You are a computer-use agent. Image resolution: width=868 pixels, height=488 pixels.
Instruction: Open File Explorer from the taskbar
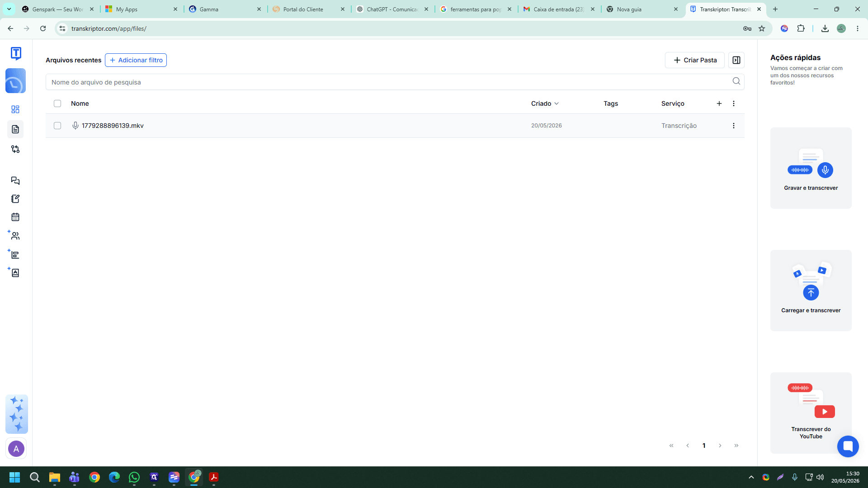(x=55, y=477)
